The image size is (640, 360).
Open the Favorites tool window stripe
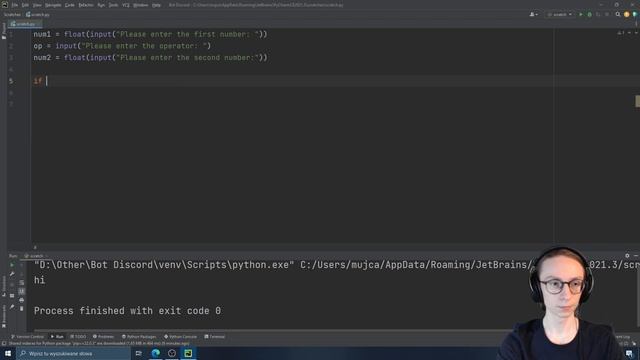(4, 316)
